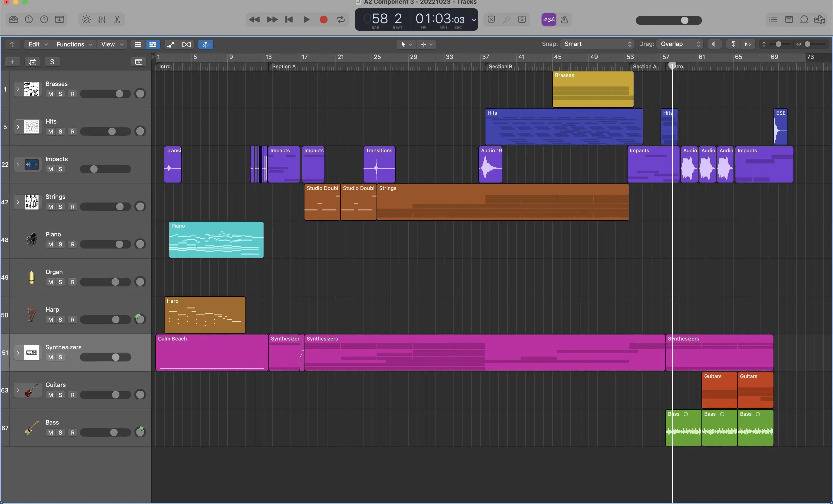Add a new track with plus button
The width and height of the screenshot is (833, 504).
click(x=12, y=62)
